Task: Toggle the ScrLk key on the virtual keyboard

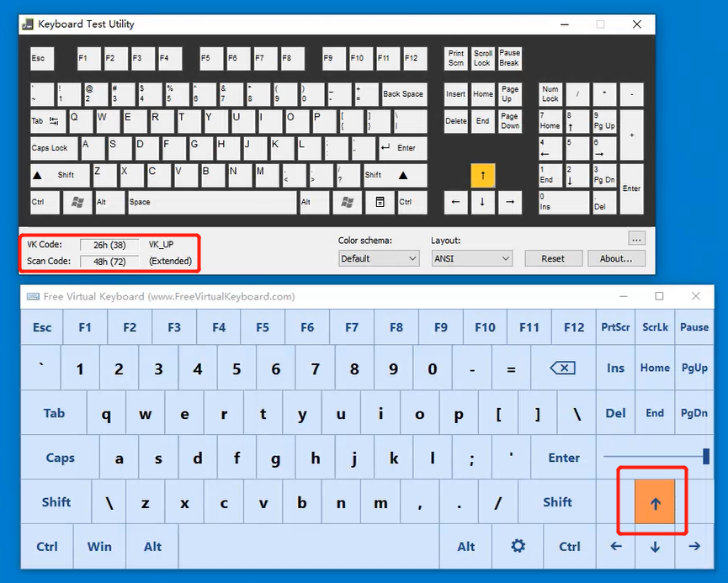Action: point(655,327)
